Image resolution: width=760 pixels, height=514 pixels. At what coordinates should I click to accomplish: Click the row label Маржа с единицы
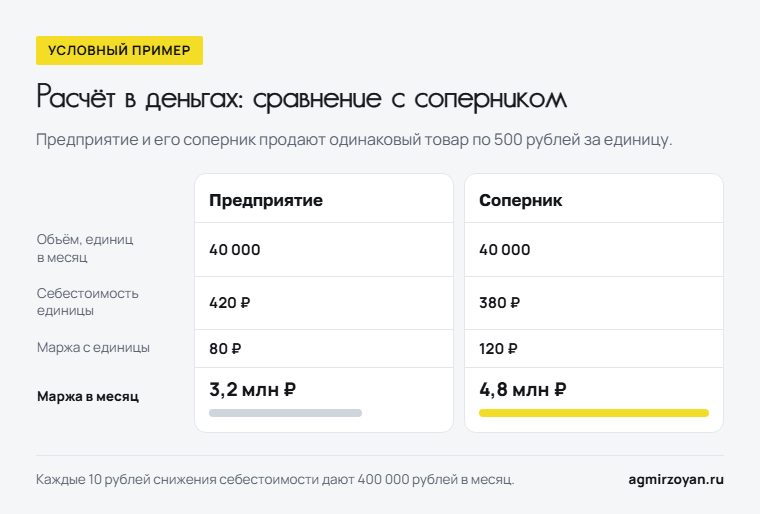pos(93,348)
